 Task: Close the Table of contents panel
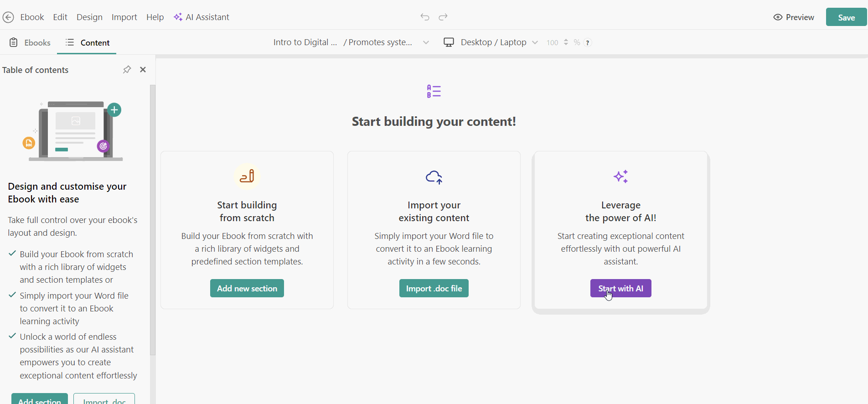coord(143,69)
